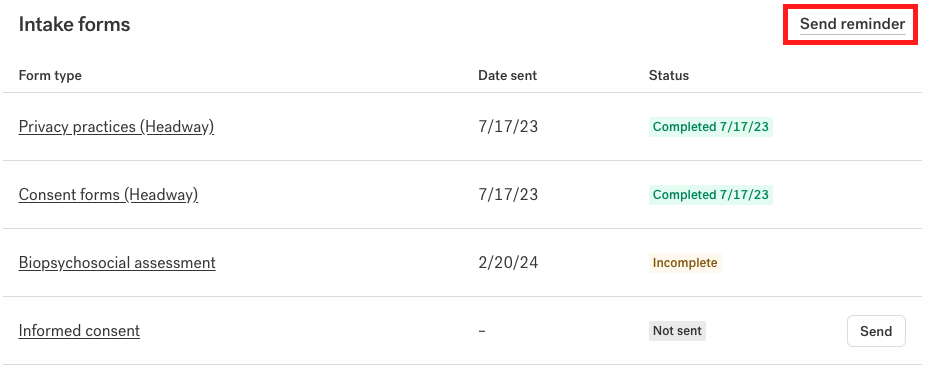Select the Biopsychosocial assessment table row

coord(462,263)
